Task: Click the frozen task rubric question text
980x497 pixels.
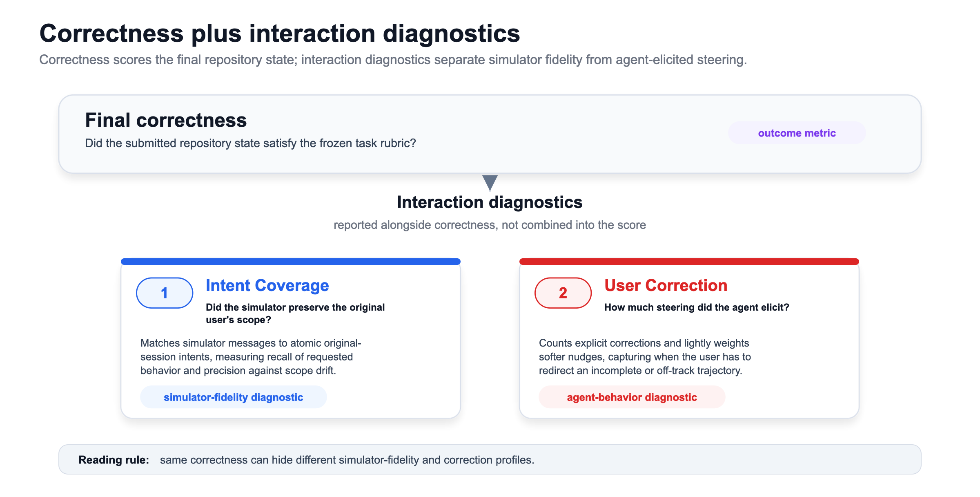Action: (x=250, y=143)
